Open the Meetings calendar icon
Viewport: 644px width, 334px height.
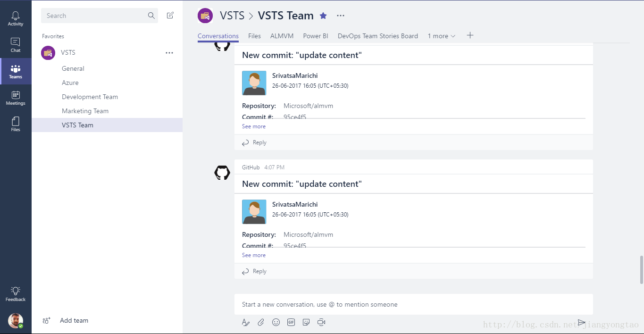point(16,95)
